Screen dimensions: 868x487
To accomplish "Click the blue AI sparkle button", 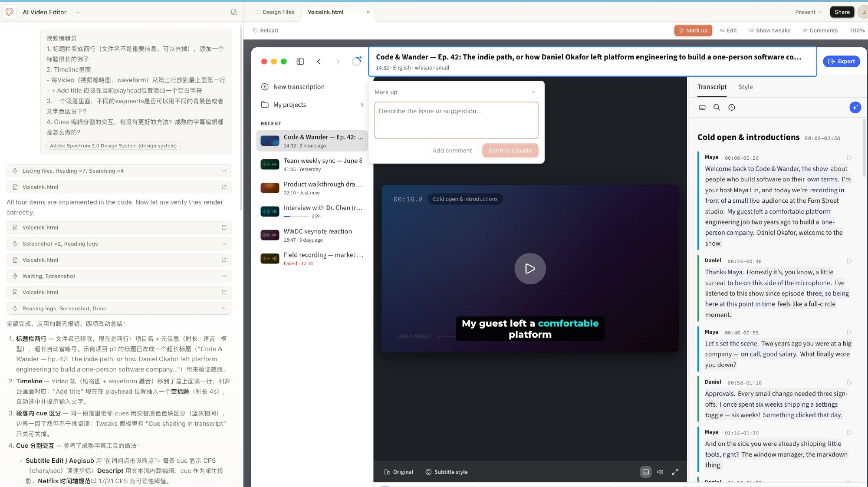I will pyautogui.click(x=855, y=108).
